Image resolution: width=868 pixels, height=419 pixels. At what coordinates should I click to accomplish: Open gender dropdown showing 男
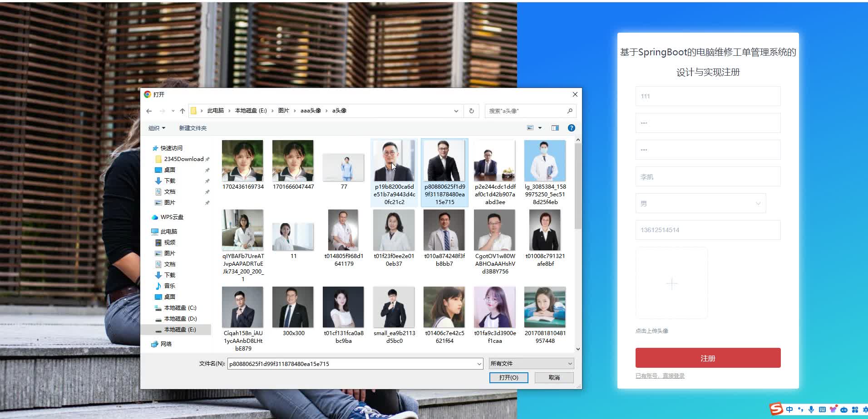click(x=700, y=203)
